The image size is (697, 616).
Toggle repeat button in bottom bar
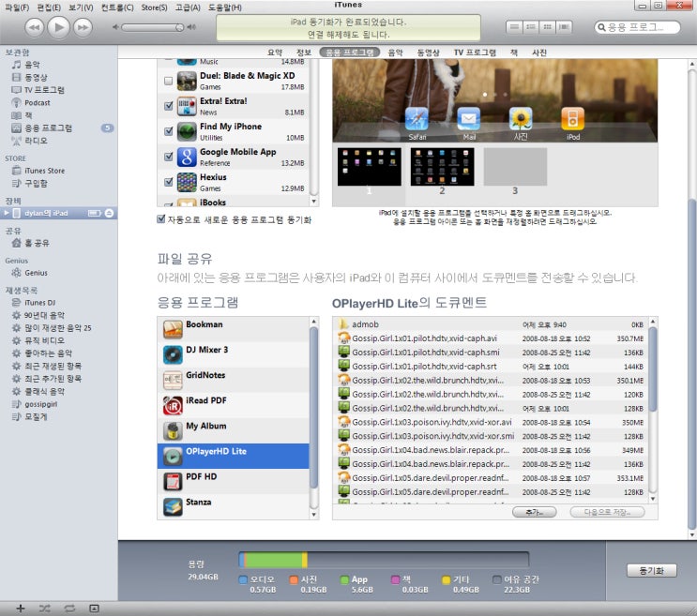point(69,608)
